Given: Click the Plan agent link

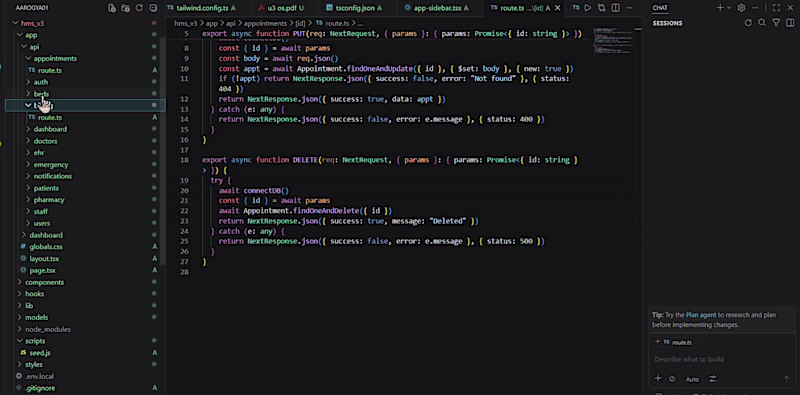Looking at the screenshot, I should 701,315.
